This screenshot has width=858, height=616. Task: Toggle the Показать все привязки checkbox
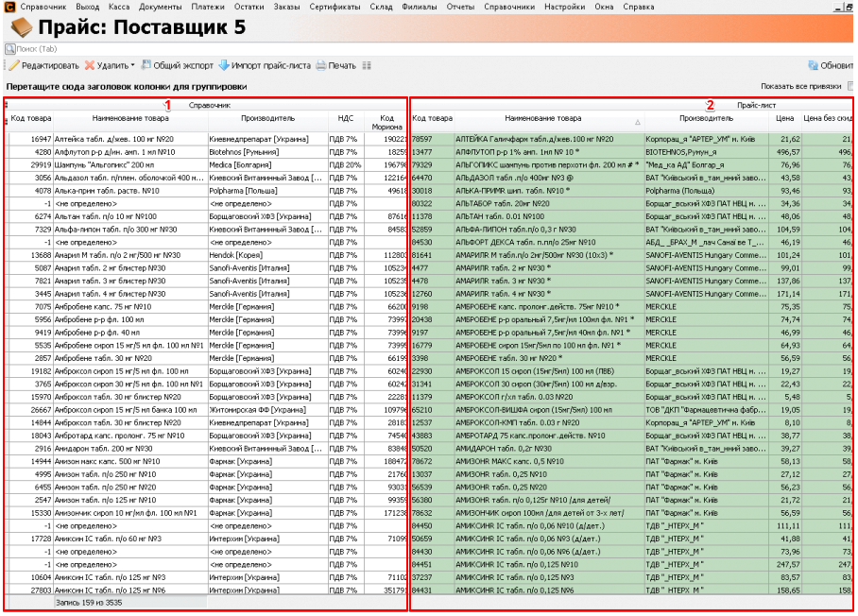850,86
